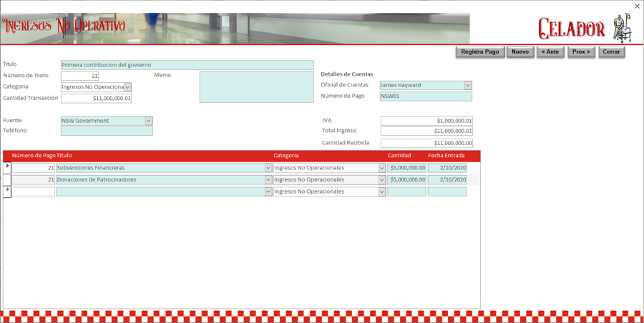Open Categoria dropdown in the blank new row
Viewport: 644px width, 323px height.
coord(382,192)
